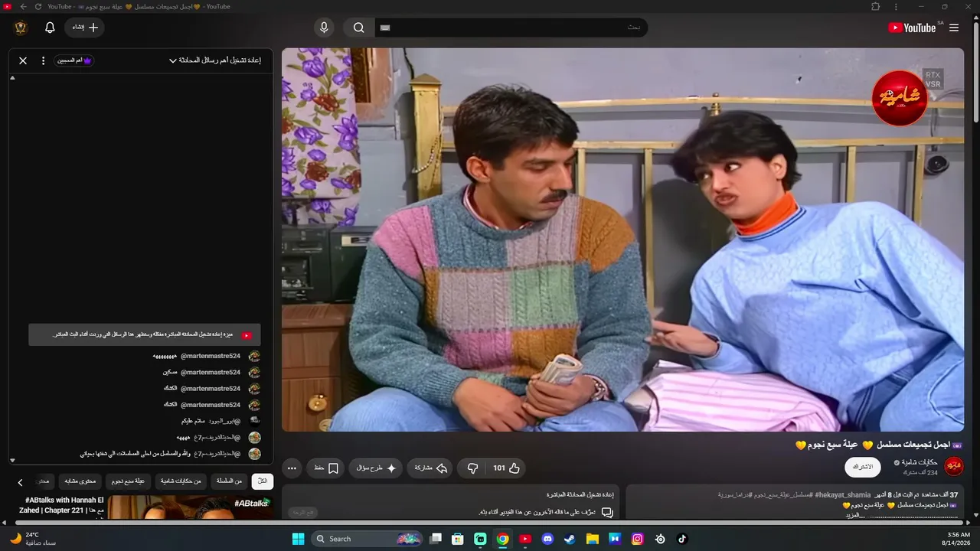Open the أهم المعجبين top fans badge
Viewport: 980px width, 551px height.
(74, 60)
